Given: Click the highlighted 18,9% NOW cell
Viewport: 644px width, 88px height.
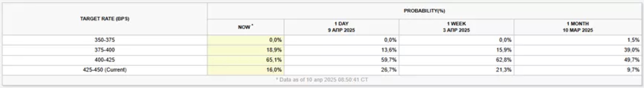Looking at the screenshot, I should [245, 50].
